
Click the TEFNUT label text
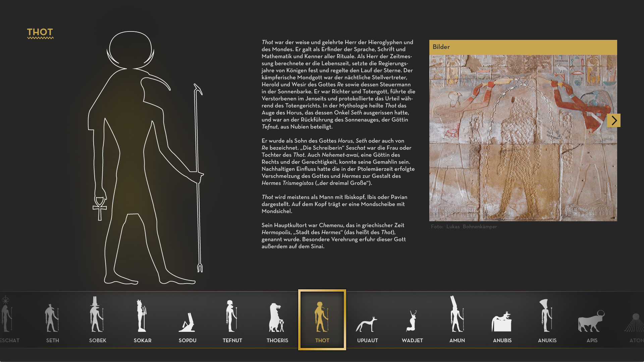tap(232, 341)
